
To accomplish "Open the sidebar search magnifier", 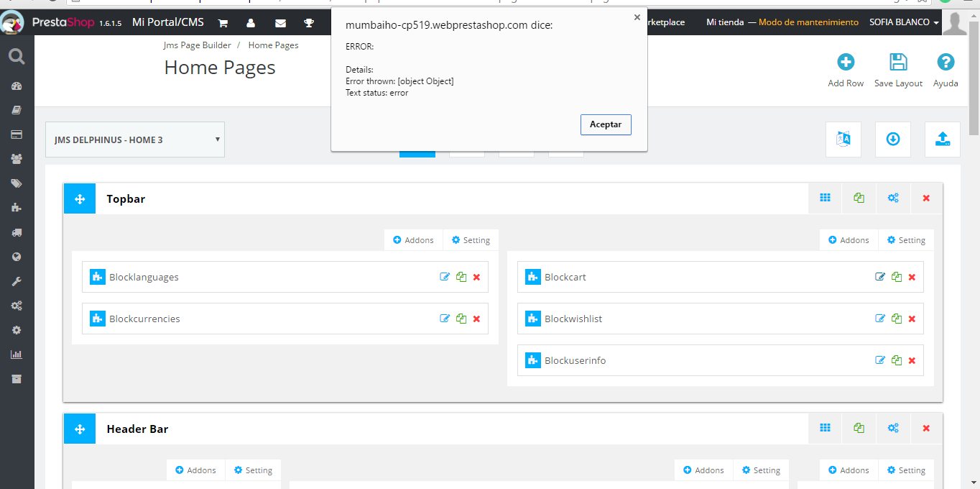I will coord(17,56).
